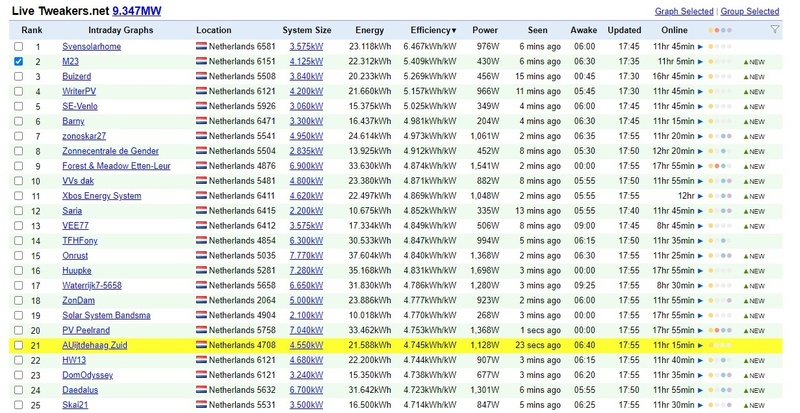Click the 1,698W power value

485,271
